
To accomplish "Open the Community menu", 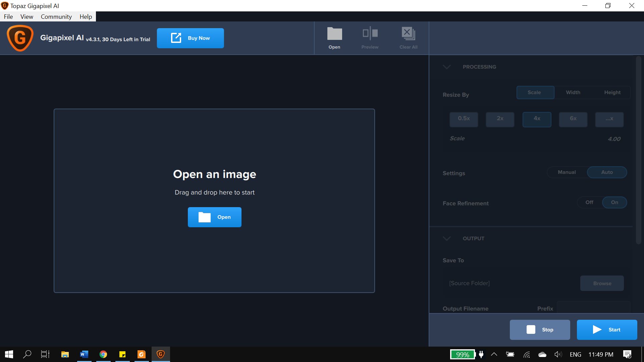I will (x=56, y=17).
